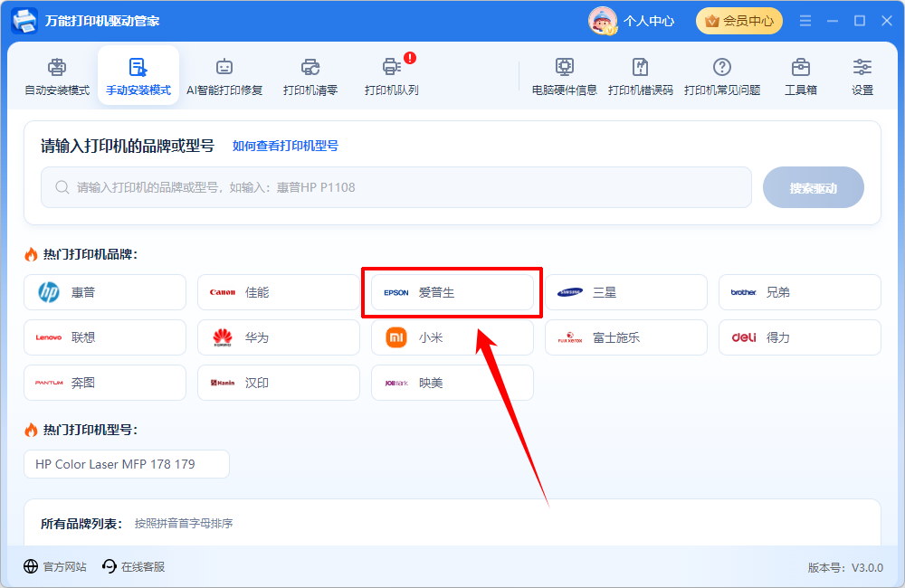This screenshot has height=588, width=905.
Task: Open 官方网站 link
Action: [x=55, y=566]
